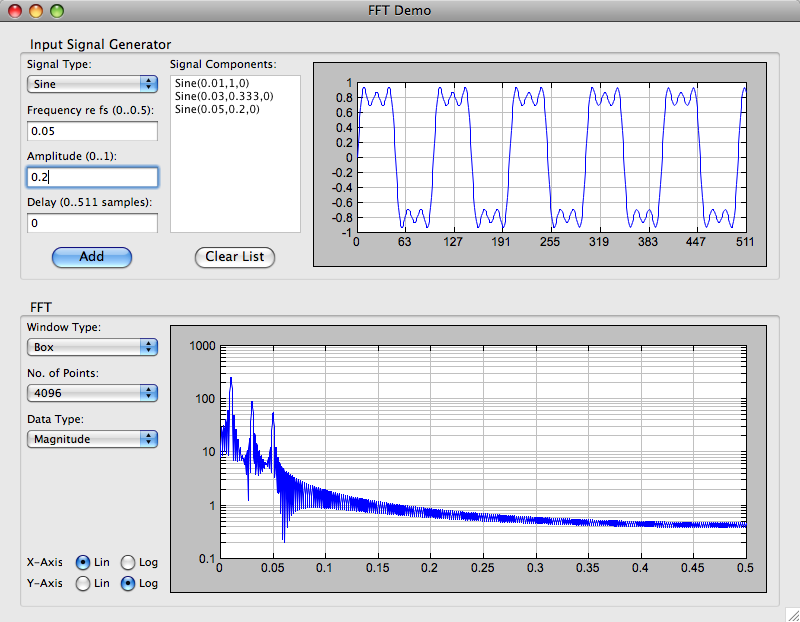800x622 pixels.
Task: Select Y-Axis Lin radio button
Action: (x=84, y=584)
